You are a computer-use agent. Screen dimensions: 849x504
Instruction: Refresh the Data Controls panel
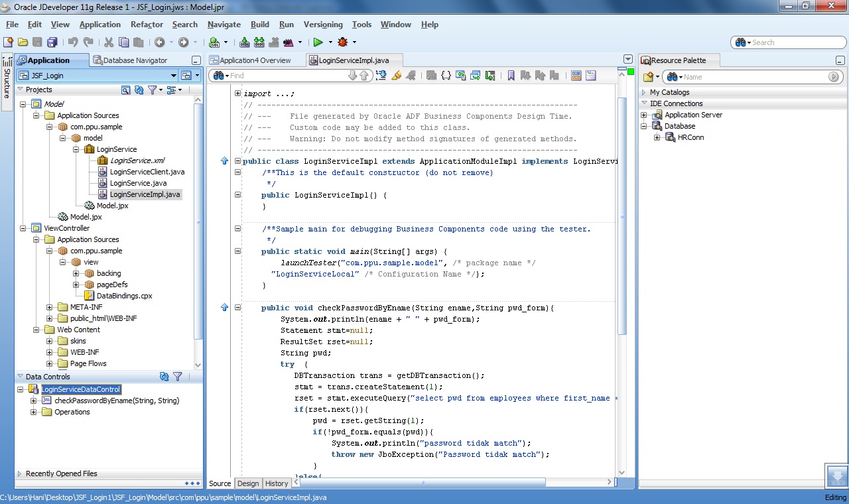164,377
